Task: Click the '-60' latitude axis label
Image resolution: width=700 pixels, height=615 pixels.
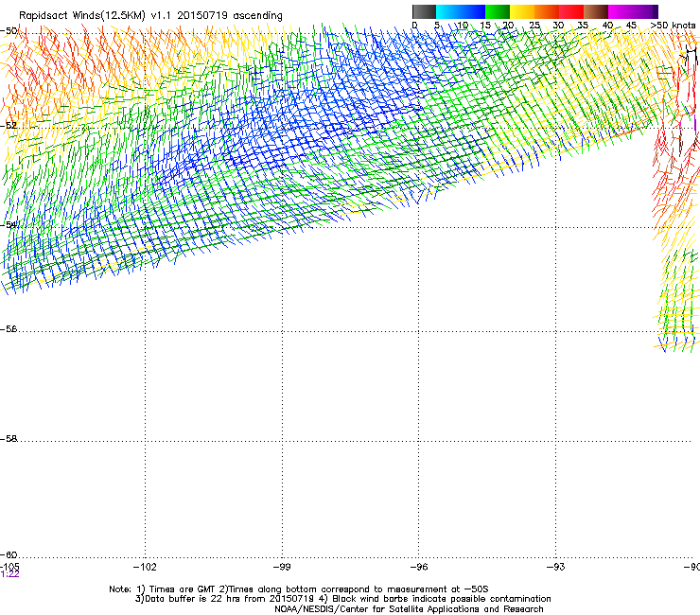Action: 9,555
